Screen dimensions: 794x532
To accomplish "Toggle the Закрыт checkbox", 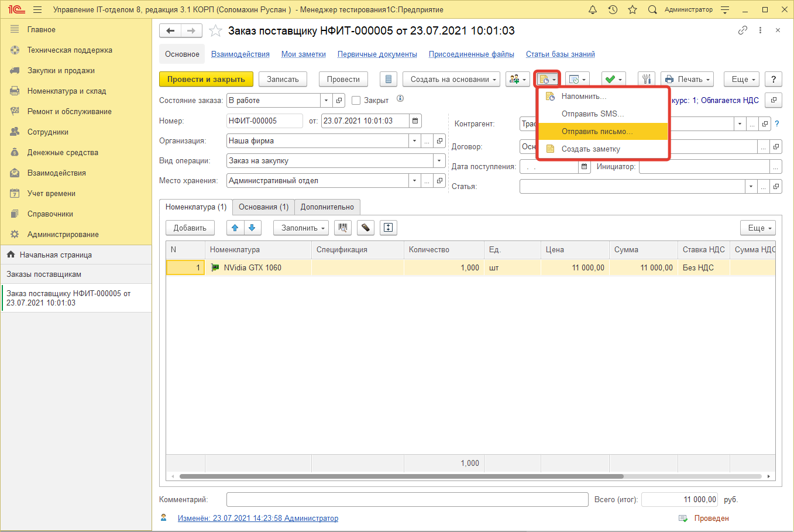I will [356, 101].
